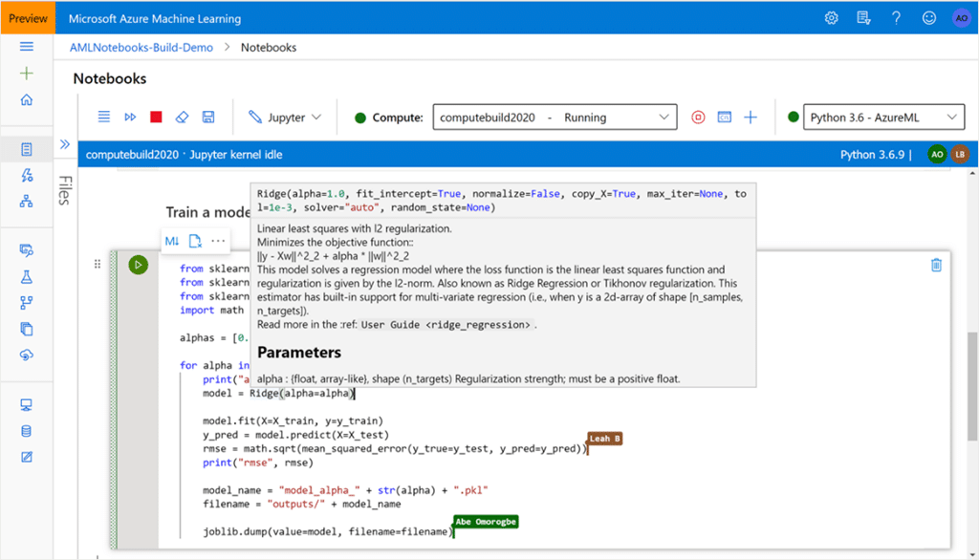
Task: Open the Datasets icon in sidebar
Action: tap(26, 250)
